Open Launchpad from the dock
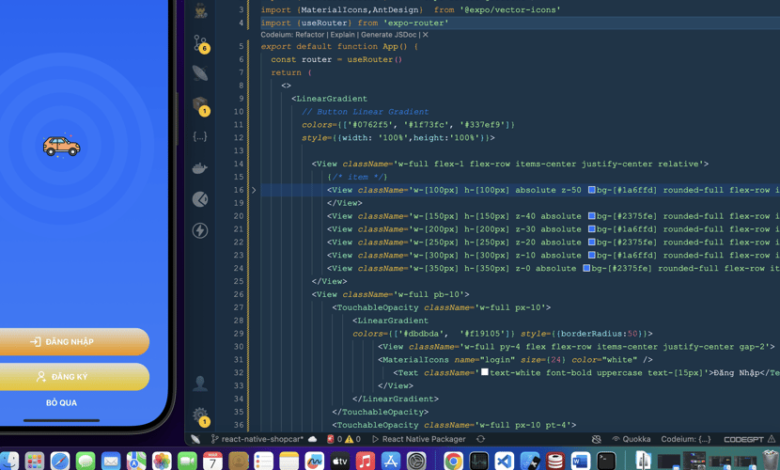Viewport: 780px width, 470px height. tap(34, 461)
